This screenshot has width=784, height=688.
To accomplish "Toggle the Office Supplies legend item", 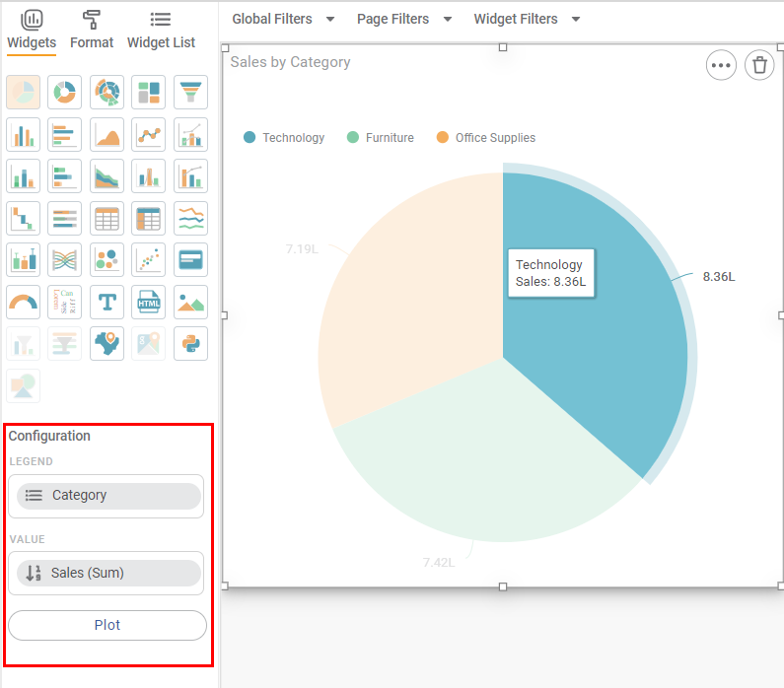I will tap(486, 138).
